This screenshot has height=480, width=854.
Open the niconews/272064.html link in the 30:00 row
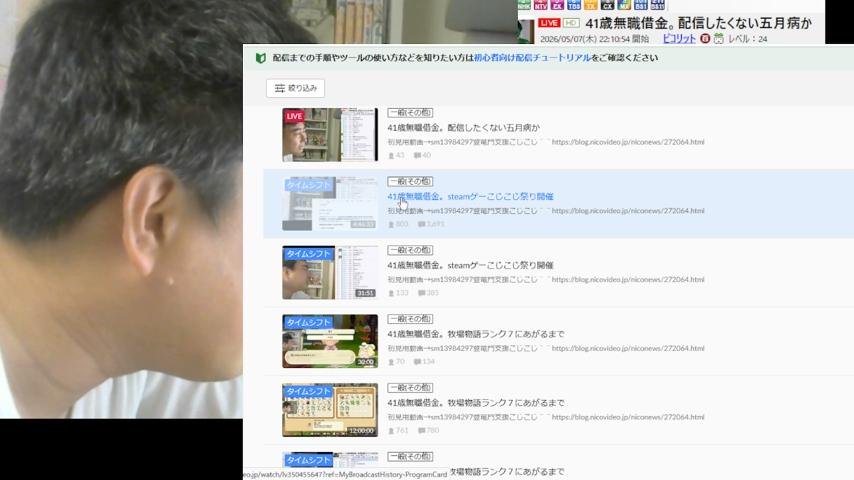628,348
